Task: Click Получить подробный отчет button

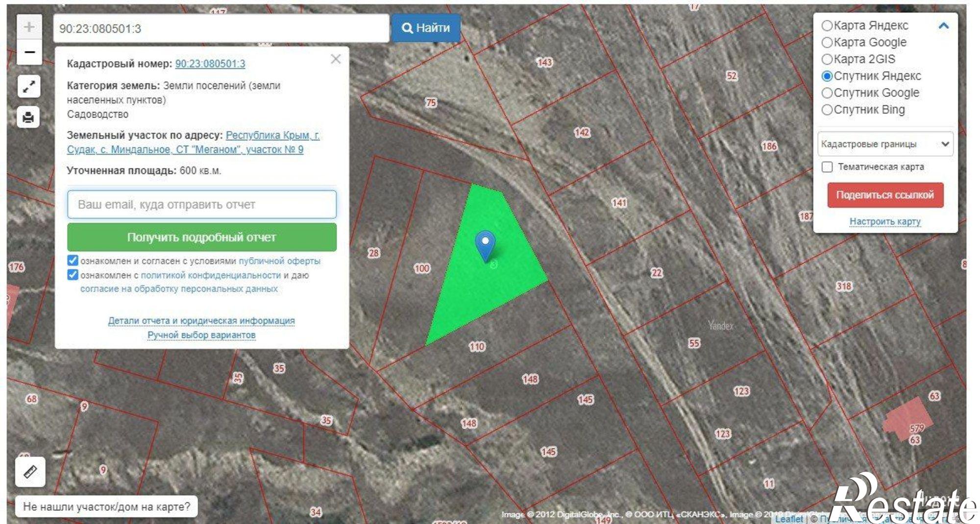Action: click(x=202, y=237)
